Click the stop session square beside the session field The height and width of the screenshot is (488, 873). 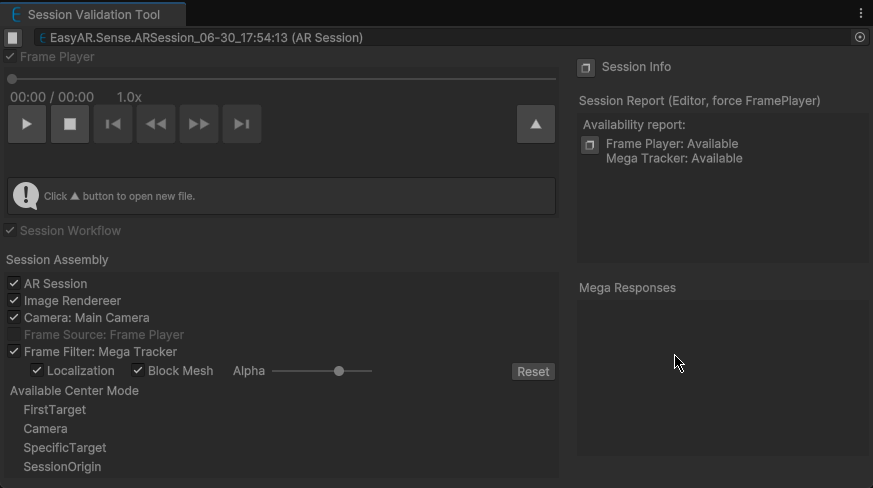13,37
